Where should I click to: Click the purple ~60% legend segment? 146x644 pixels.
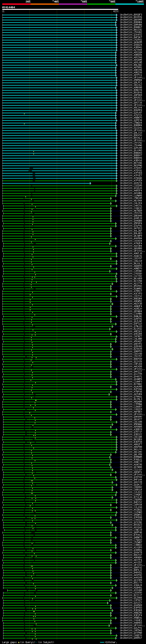73,4
